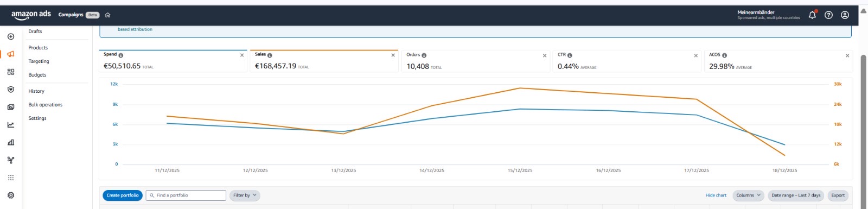Click the Amazon Ads logo
Image resolution: width=868 pixels, height=209 pixels.
click(x=31, y=15)
